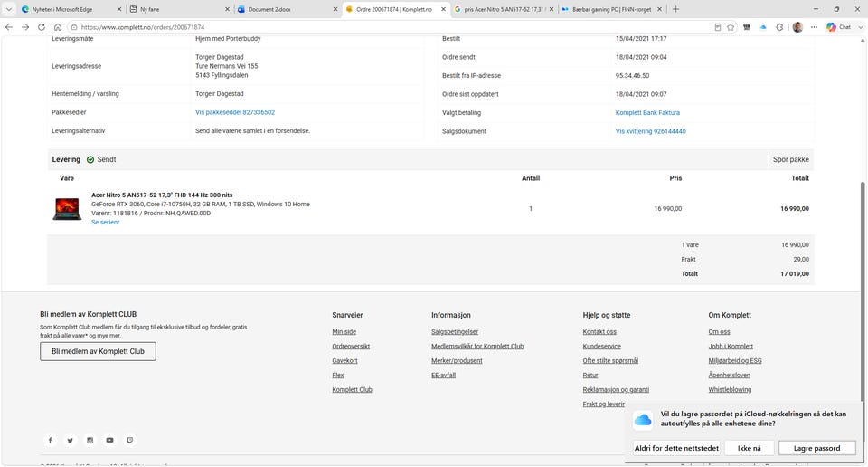Open the tab search dropdown arrow
Screen dimensions: 868x467
pos(9,9)
